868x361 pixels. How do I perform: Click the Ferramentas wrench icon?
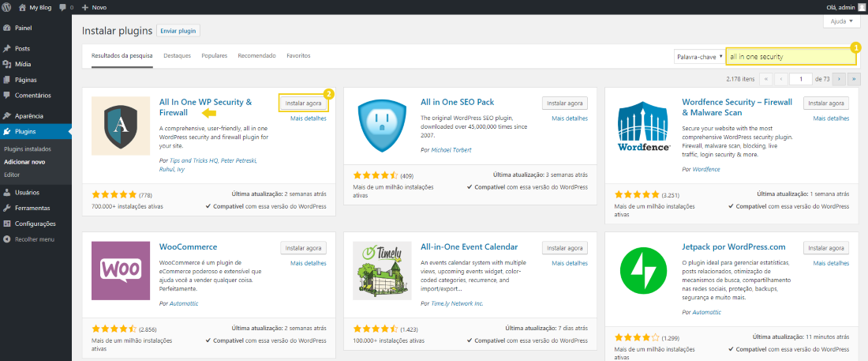6,208
